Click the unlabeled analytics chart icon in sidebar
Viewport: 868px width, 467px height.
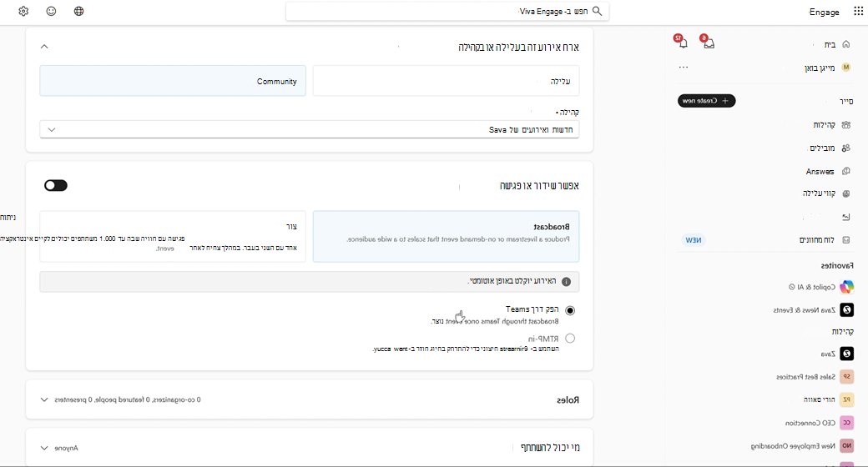845,217
